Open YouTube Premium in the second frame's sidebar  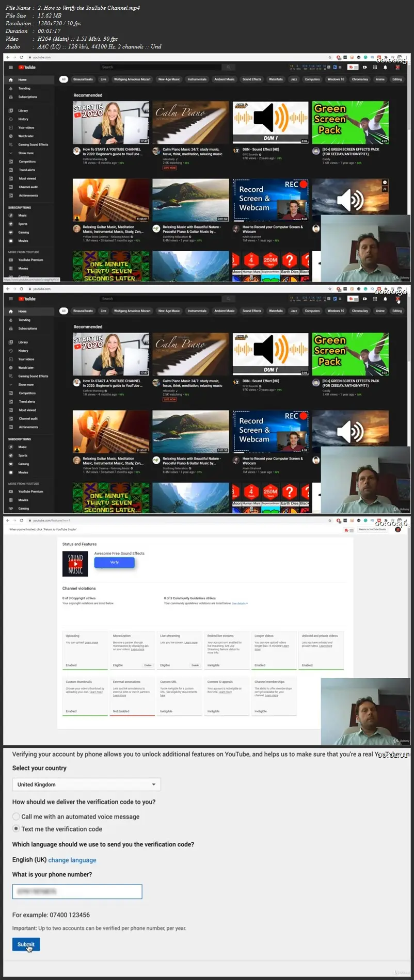click(30, 492)
